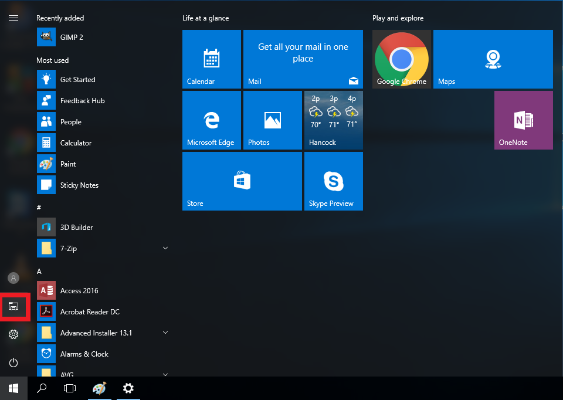This screenshot has height=400, width=563.
Task: Expand the AVG folder chevron
Action: [165, 374]
